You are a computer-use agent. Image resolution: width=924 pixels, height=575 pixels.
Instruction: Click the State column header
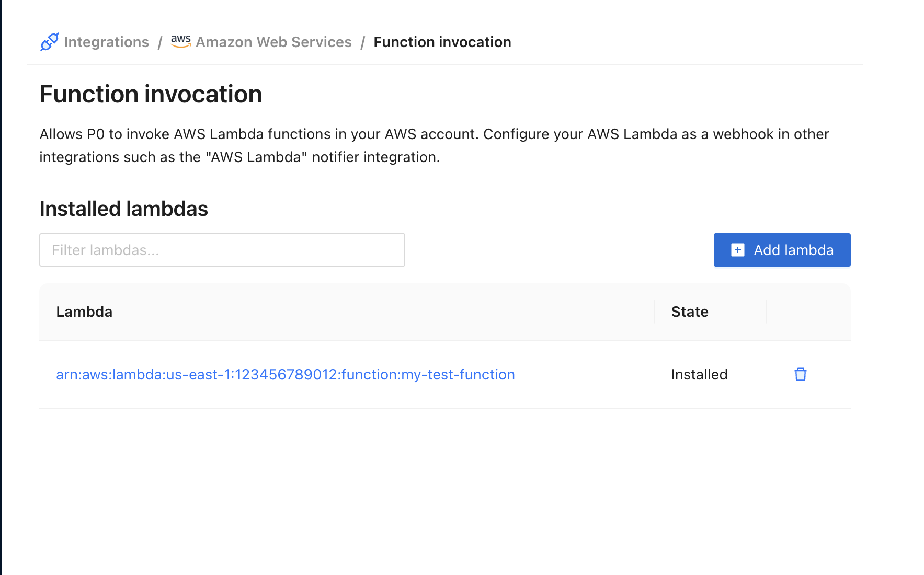689,312
